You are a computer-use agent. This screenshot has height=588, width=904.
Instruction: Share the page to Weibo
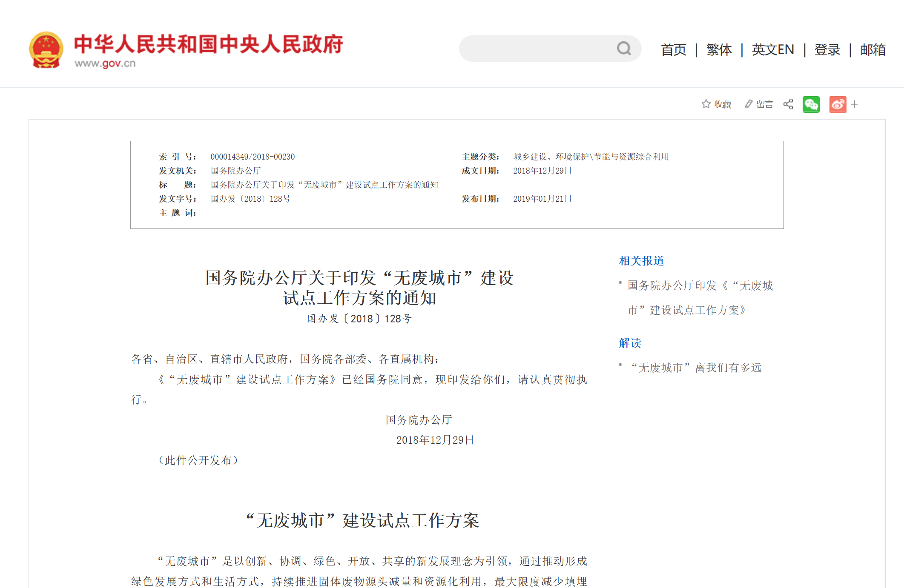(x=837, y=104)
